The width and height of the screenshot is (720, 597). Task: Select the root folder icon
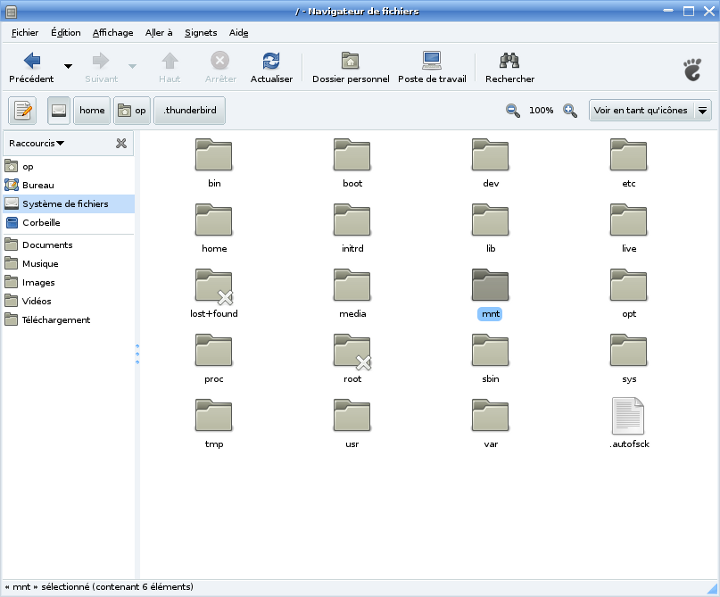coord(352,350)
